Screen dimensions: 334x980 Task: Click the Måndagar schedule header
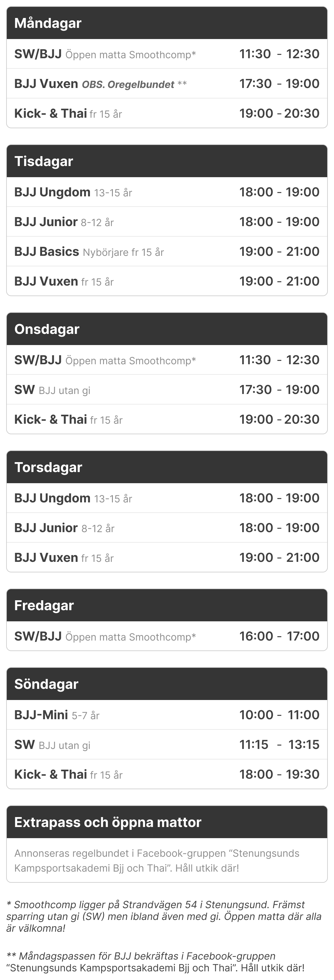coord(166,23)
